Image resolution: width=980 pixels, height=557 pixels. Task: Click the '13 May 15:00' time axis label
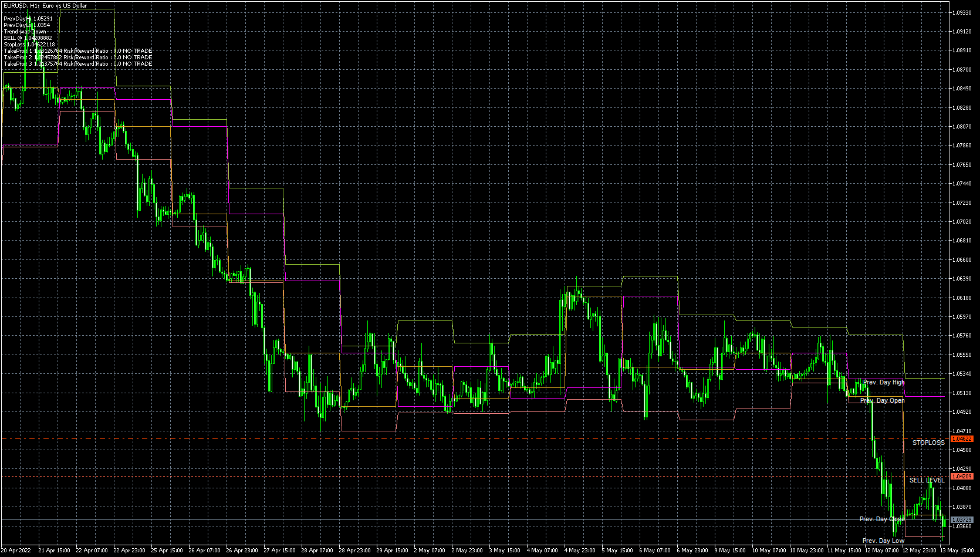point(957,551)
